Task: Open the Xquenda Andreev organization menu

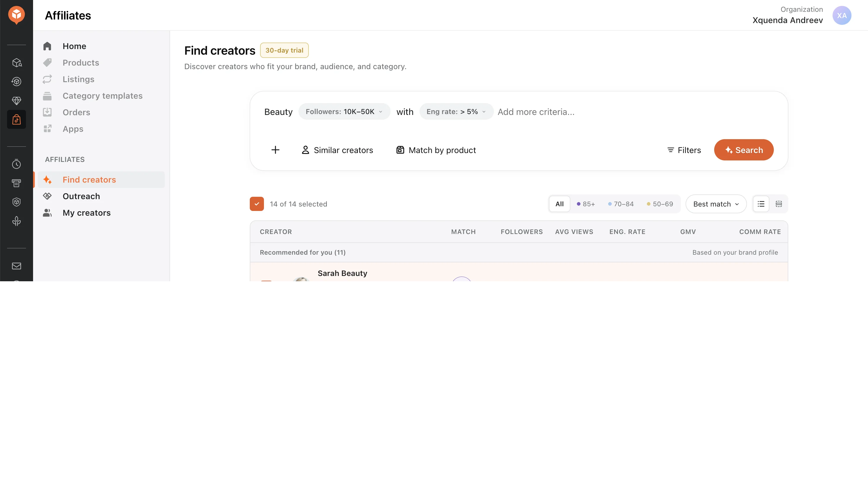Action: [x=787, y=15]
